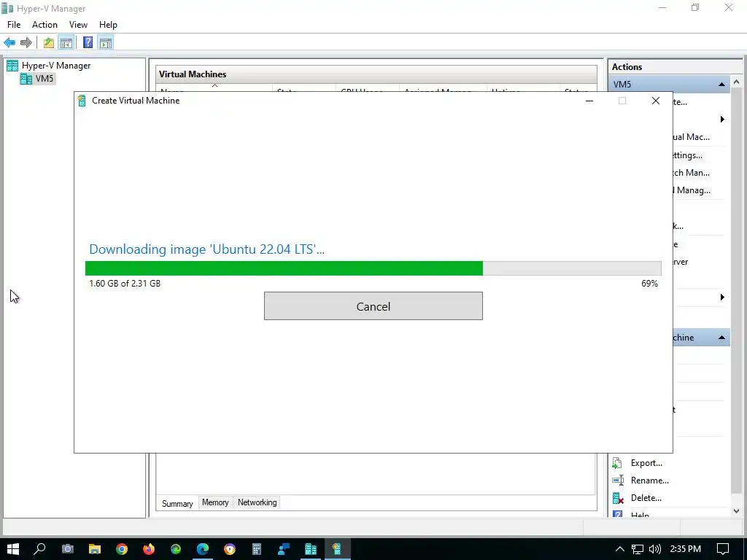Screen dimensions: 747x560
Task: Toggle Show/Hide Action Pane toolbar icon
Action: click(106, 43)
